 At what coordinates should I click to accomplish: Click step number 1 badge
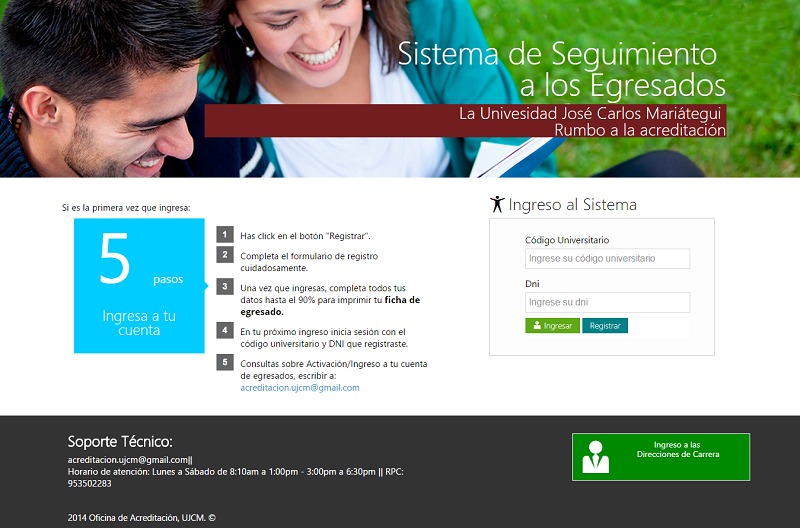point(225,234)
